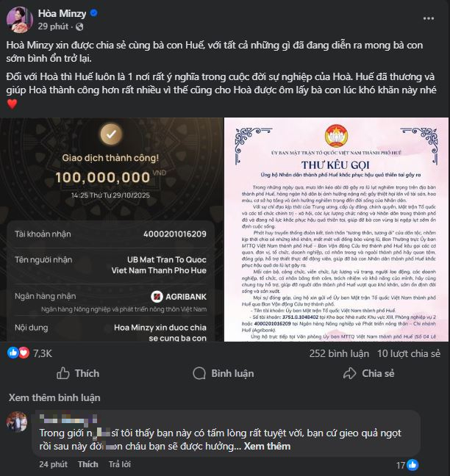Like the comment via its Thích link
The height and width of the screenshot is (476, 450).
pyautogui.click(x=87, y=464)
